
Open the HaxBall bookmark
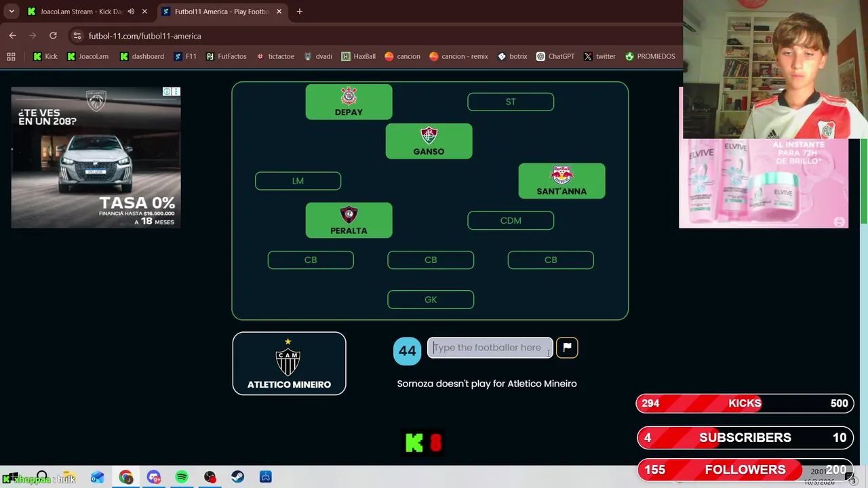tap(358, 56)
